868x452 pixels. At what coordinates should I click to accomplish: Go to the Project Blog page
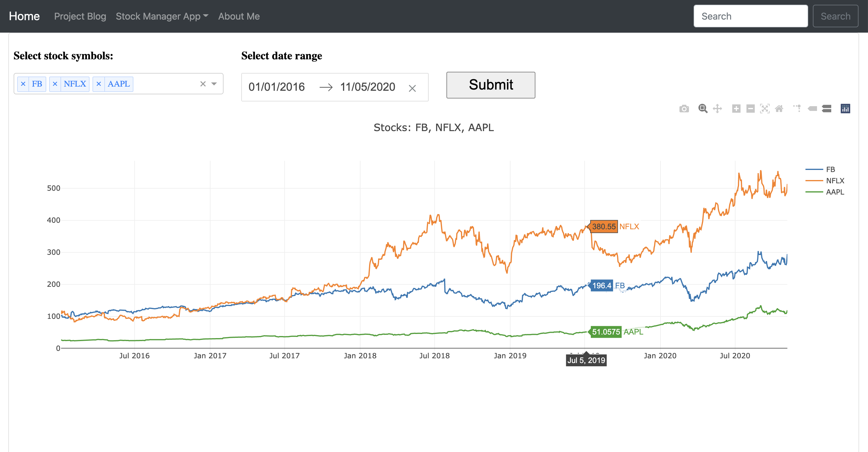point(80,16)
